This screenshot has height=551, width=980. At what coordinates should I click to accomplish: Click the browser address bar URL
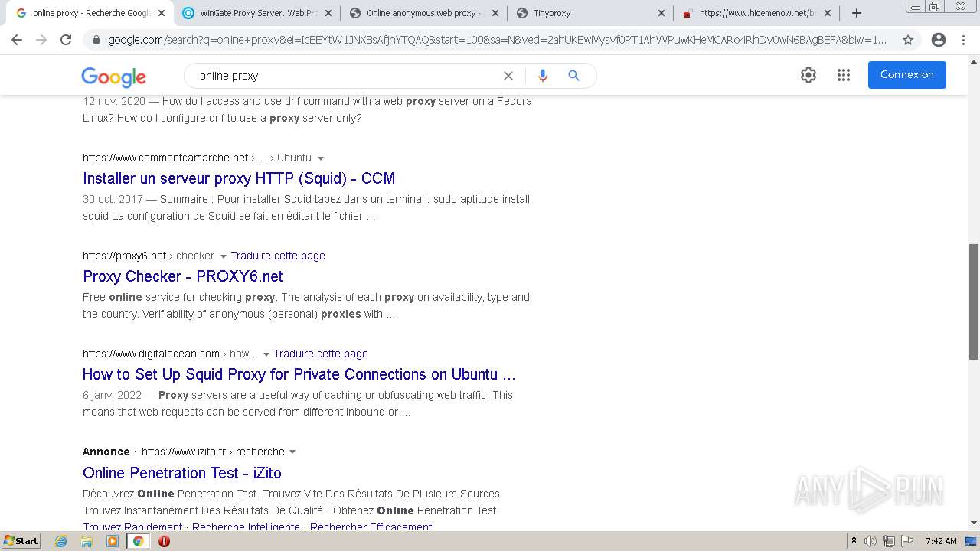tap(498, 40)
